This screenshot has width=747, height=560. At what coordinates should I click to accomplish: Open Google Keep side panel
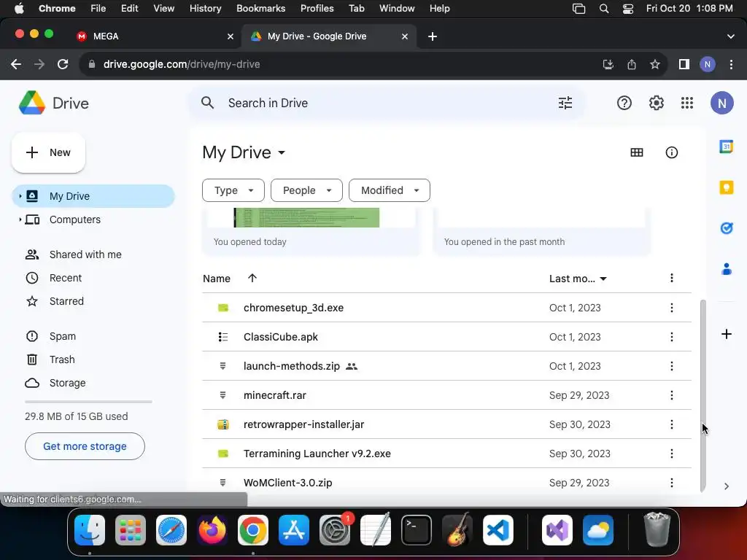click(x=726, y=187)
